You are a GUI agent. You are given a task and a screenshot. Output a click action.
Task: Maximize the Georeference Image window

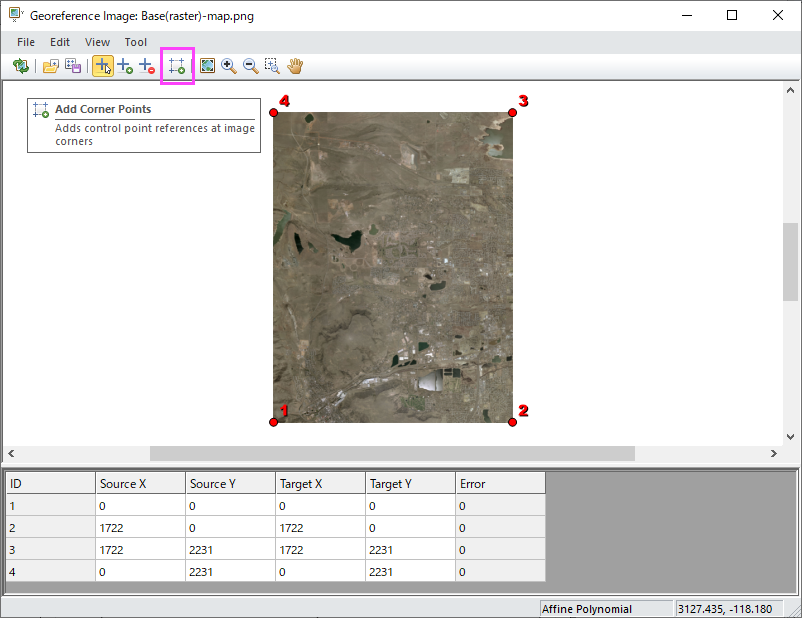732,15
